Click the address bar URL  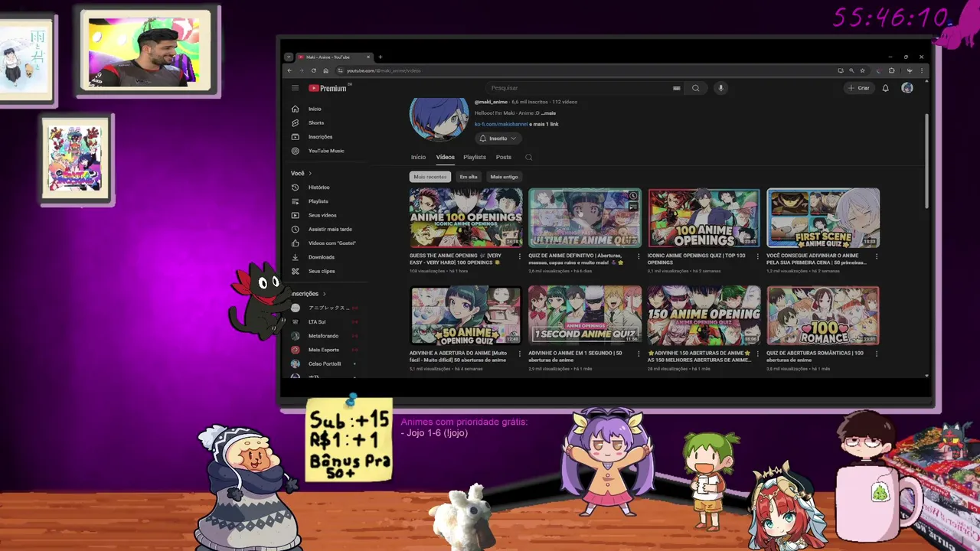[384, 70]
